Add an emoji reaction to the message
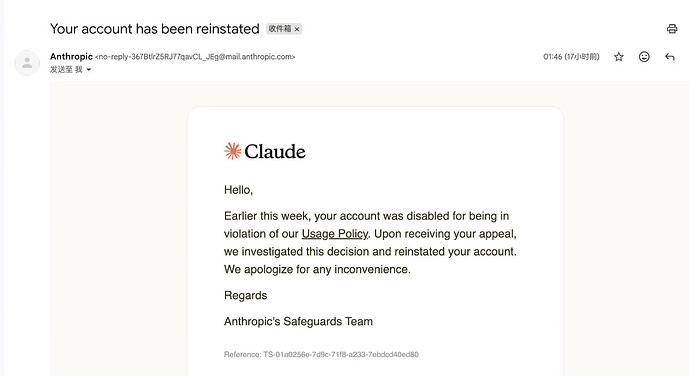Screen dimensions: 689x376 pyautogui.click(x=644, y=57)
